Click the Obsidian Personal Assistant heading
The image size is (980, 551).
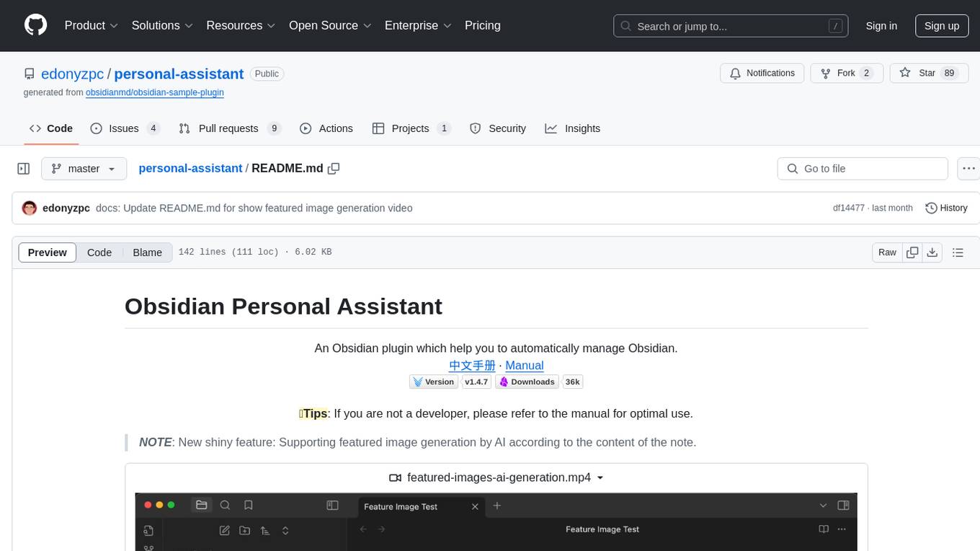pyautogui.click(x=283, y=306)
